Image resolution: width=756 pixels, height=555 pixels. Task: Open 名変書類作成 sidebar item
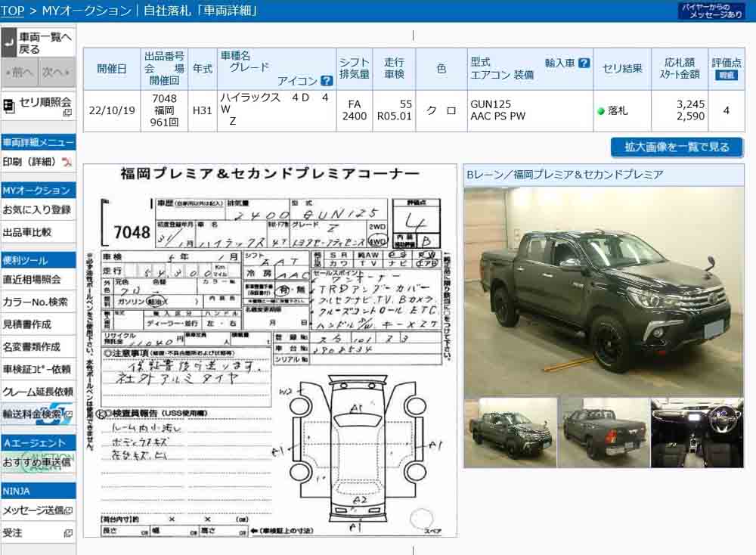pyautogui.click(x=38, y=347)
